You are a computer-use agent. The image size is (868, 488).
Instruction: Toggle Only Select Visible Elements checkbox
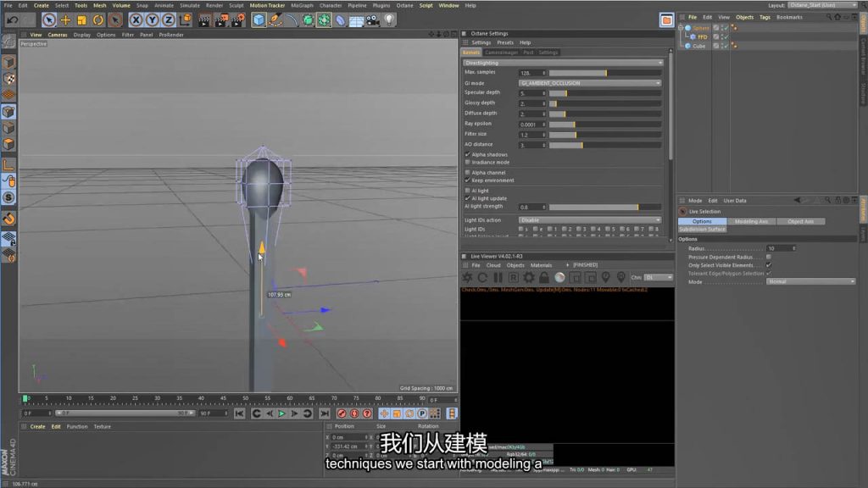[x=768, y=265]
